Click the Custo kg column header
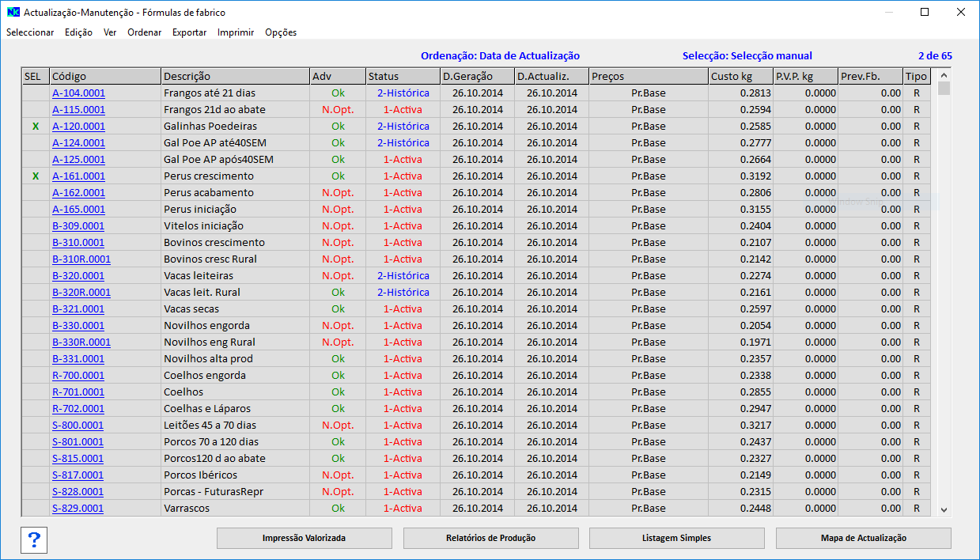 740,77
